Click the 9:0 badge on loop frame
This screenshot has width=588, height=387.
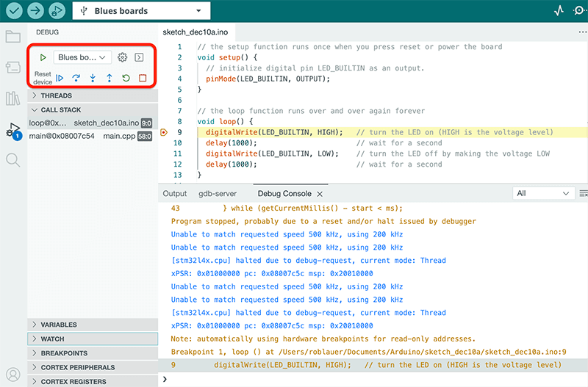point(146,123)
